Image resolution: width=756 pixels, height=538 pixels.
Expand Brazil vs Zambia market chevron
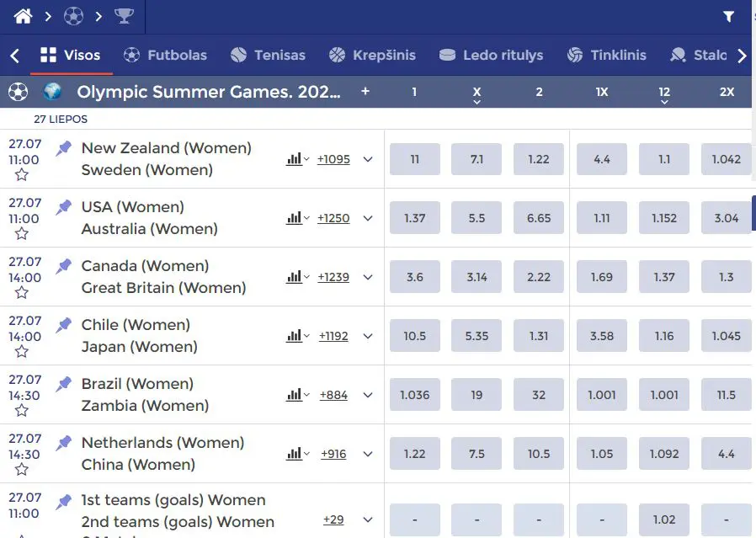[x=368, y=395]
